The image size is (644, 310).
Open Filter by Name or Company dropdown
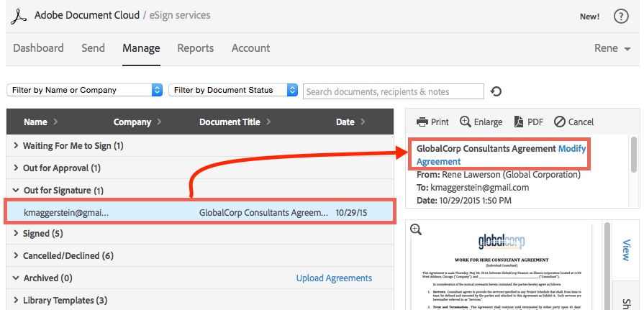85,91
